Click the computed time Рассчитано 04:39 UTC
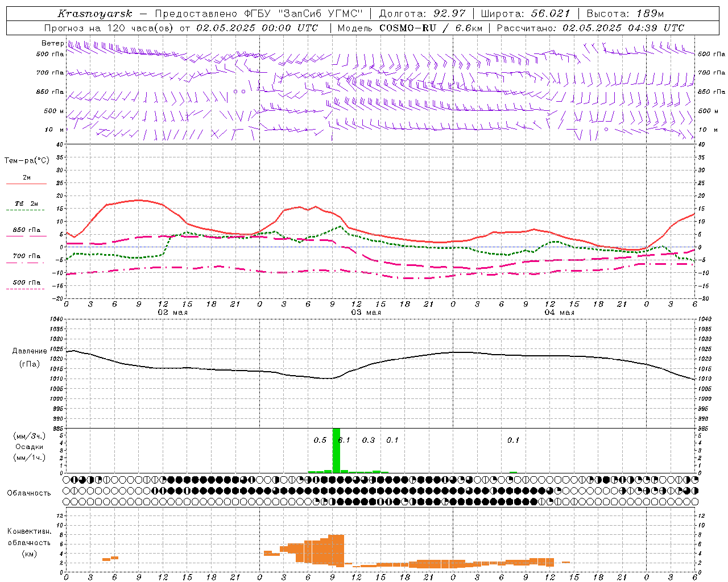This screenshot has height=582, width=728. pos(590,28)
